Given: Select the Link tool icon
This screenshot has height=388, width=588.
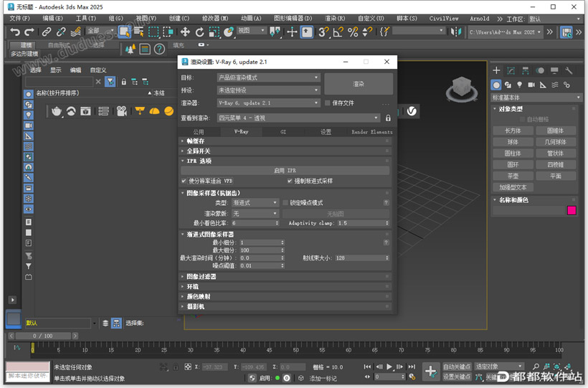Looking at the screenshot, I should click(x=47, y=32).
